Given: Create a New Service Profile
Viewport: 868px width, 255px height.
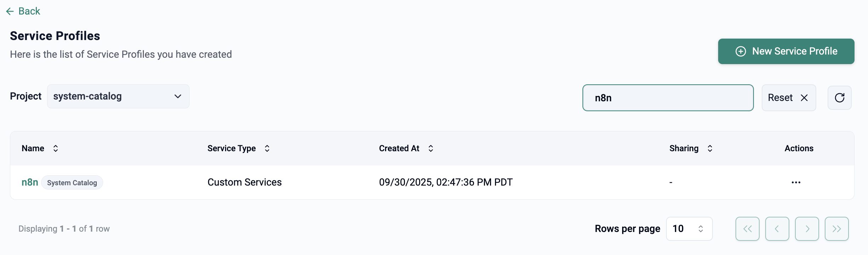Looking at the screenshot, I should pyautogui.click(x=786, y=51).
